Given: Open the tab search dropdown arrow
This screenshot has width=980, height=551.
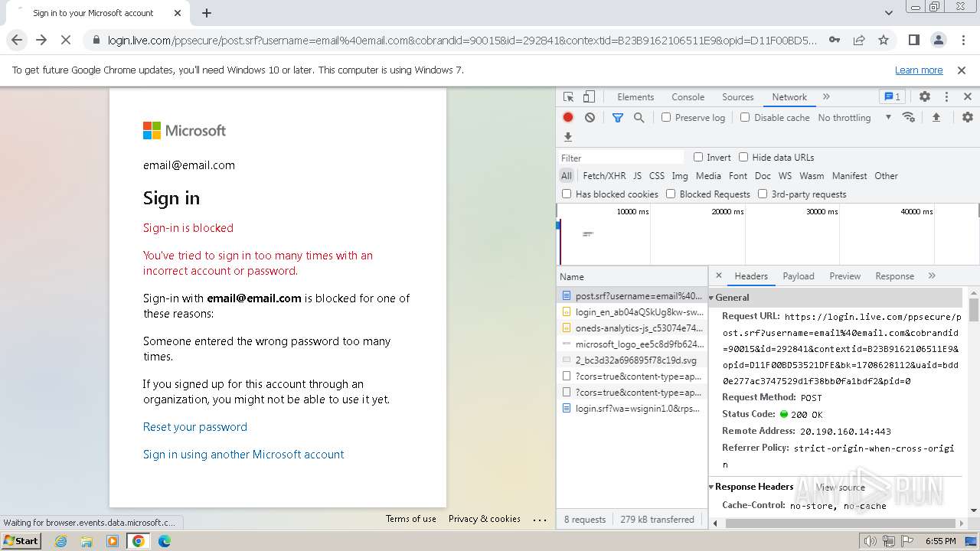Looking at the screenshot, I should 888,13.
